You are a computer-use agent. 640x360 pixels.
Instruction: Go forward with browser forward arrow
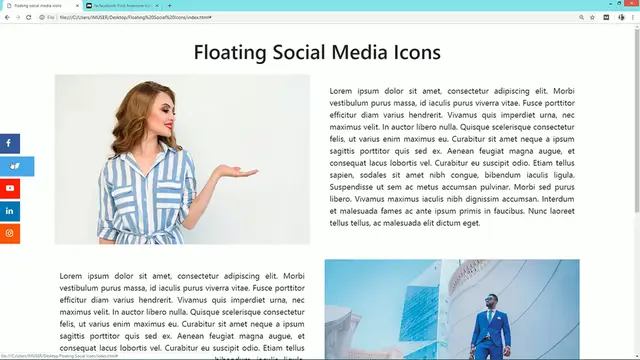pyautogui.click(x=18, y=17)
